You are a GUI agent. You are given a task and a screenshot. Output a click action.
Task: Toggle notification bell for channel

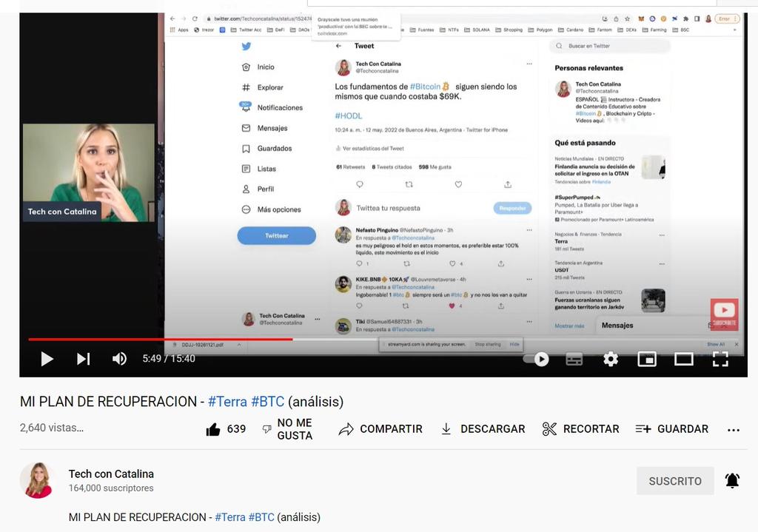point(732,480)
